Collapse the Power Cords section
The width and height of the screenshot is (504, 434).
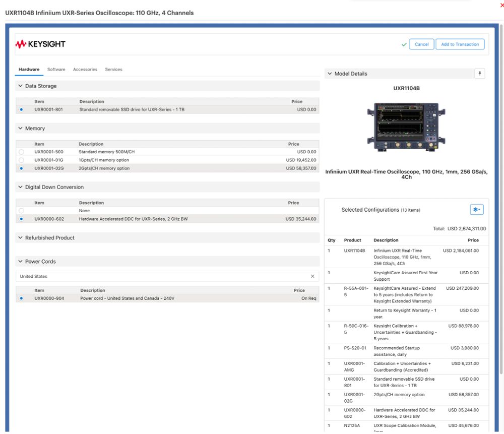(20, 262)
